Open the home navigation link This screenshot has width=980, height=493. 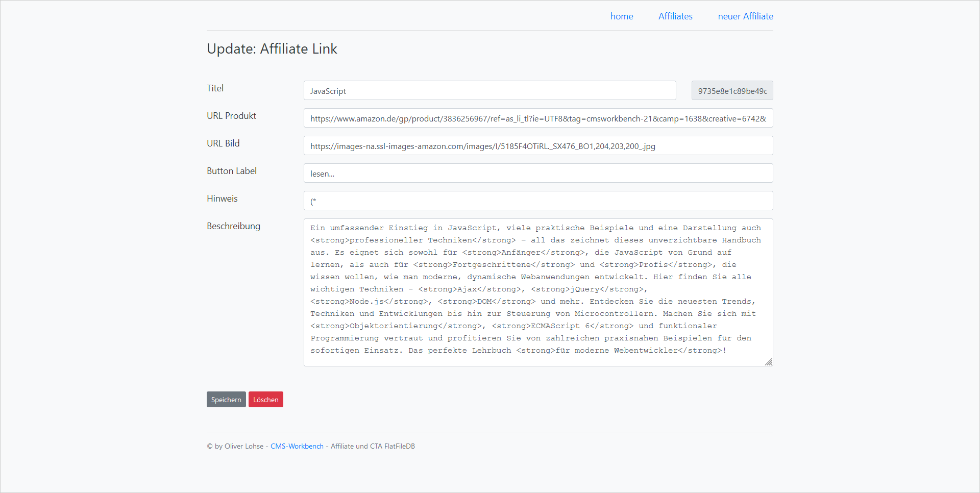[x=621, y=16]
